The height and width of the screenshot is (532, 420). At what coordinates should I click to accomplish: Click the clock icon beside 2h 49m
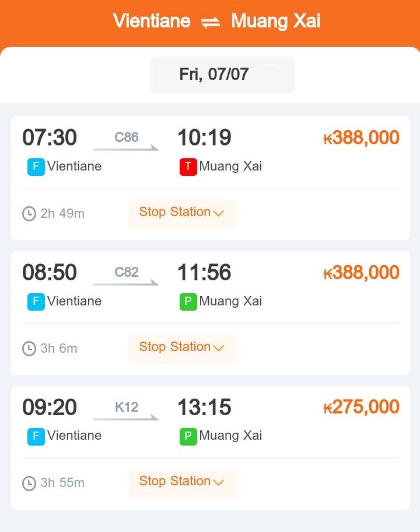click(29, 214)
